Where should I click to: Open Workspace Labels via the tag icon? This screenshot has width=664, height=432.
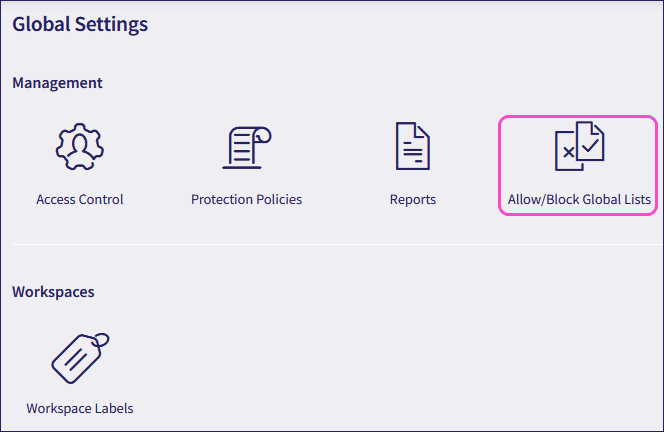pyautogui.click(x=79, y=355)
